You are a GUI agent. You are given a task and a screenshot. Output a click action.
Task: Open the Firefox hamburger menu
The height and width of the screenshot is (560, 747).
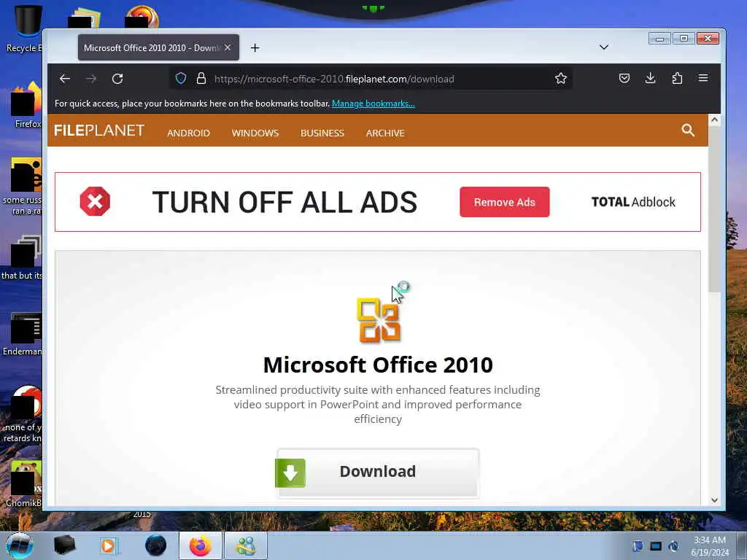(x=703, y=77)
